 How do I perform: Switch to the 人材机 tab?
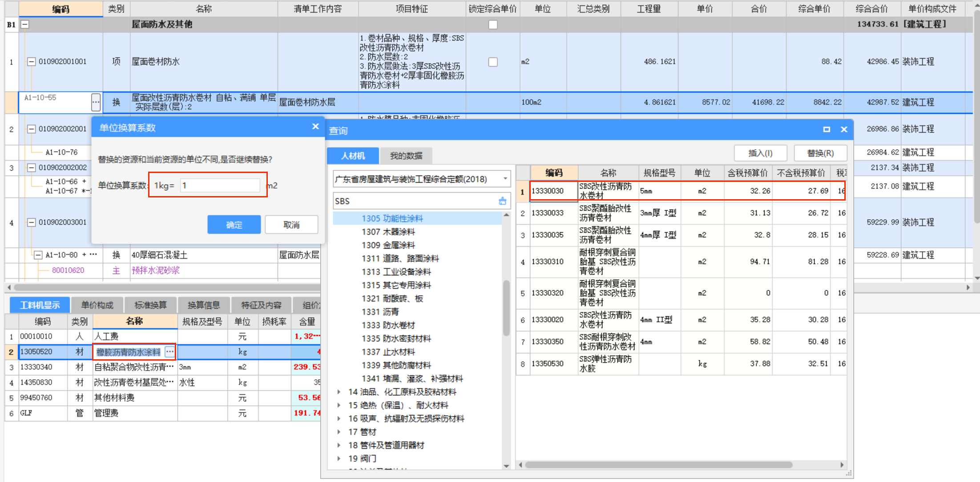click(x=353, y=156)
